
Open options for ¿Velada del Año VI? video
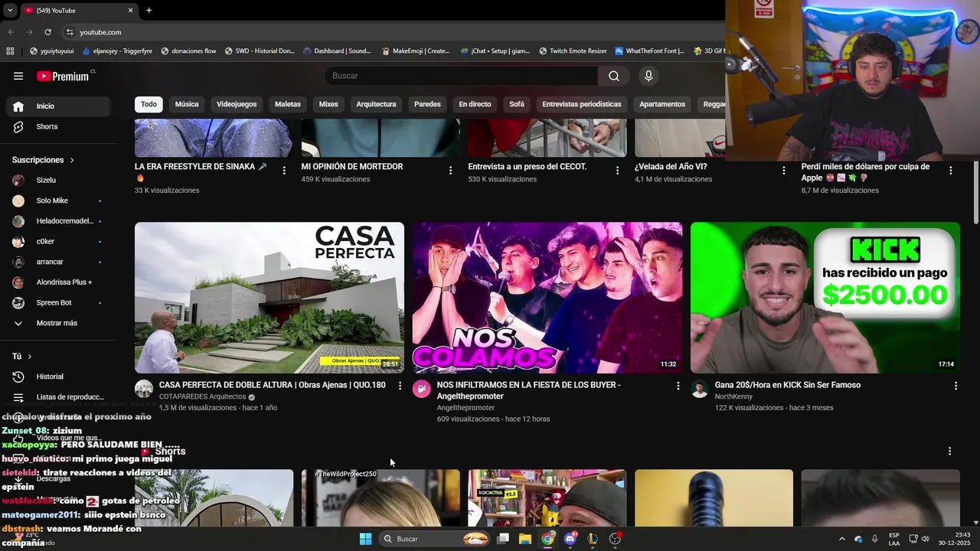[x=783, y=171]
